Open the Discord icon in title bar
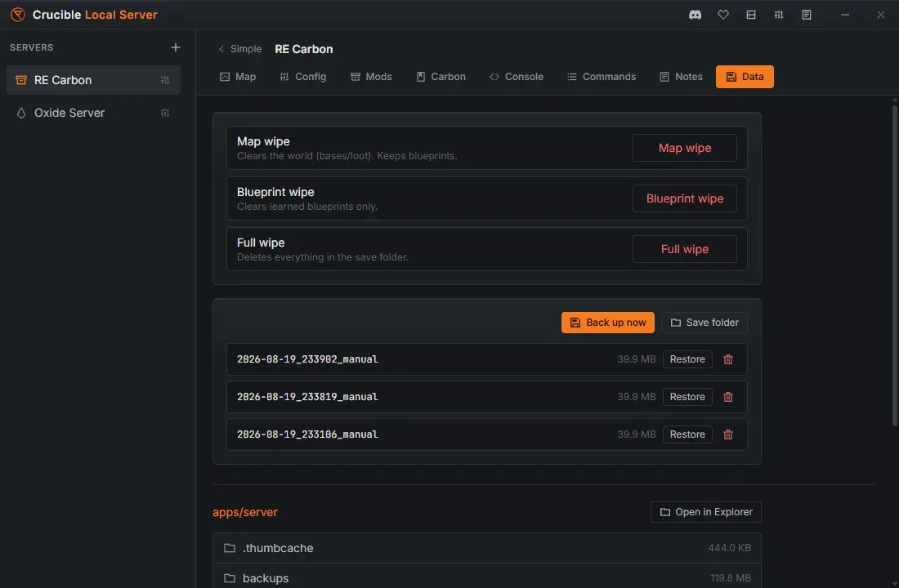The height and width of the screenshot is (588, 899). (695, 15)
